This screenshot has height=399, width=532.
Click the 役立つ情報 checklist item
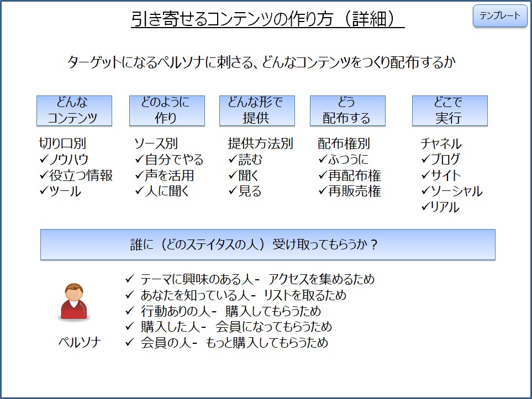[x=76, y=175]
